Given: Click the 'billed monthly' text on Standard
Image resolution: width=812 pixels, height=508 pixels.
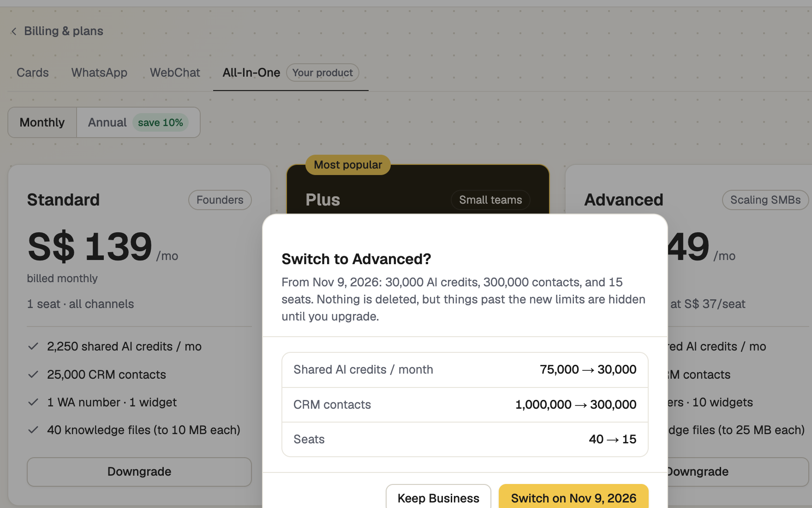Looking at the screenshot, I should pos(62,278).
